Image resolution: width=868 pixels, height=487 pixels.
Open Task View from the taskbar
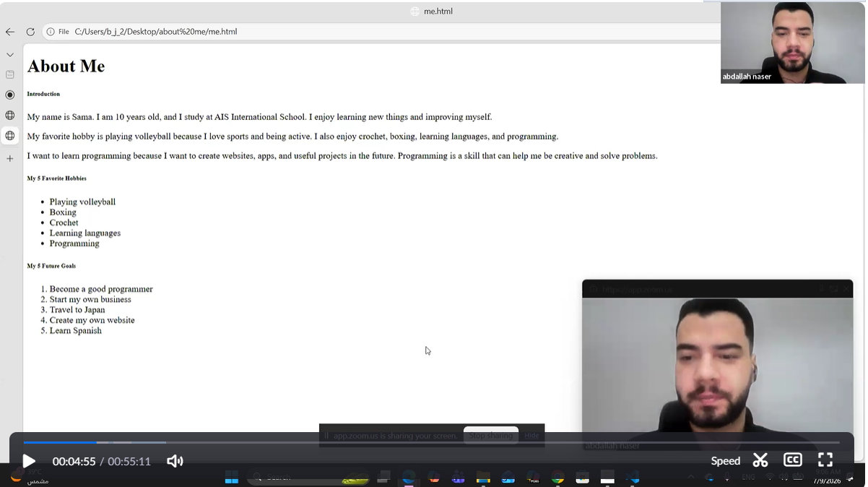coord(384,477)
